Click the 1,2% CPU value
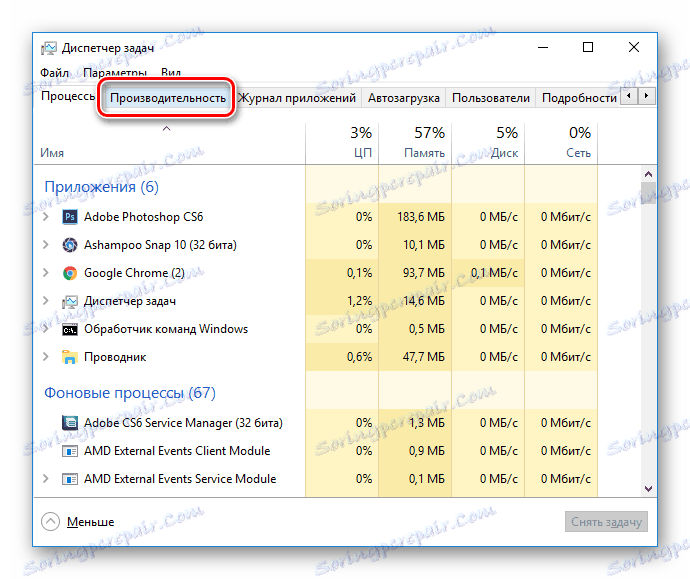The image size is (690, 579). (360, 301)
